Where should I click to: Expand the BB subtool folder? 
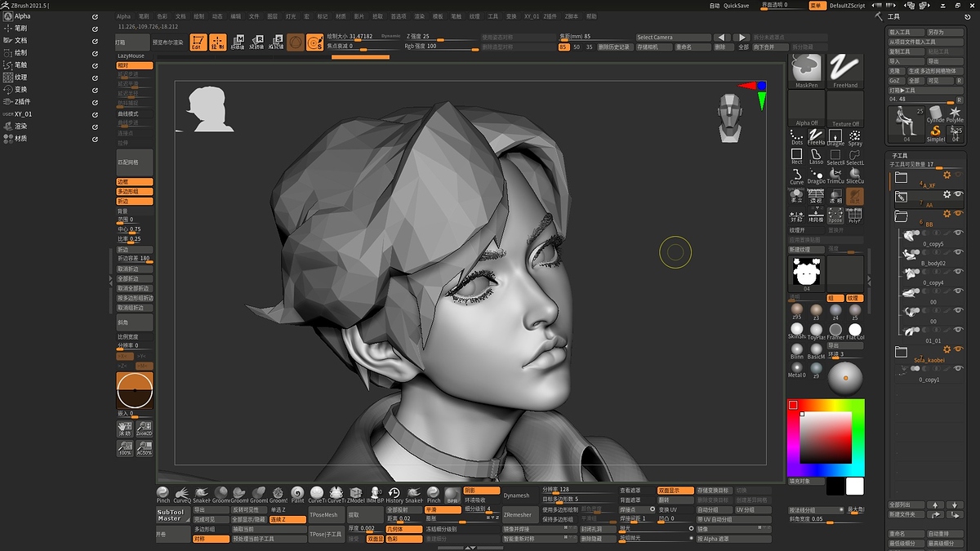click(902, 216)
